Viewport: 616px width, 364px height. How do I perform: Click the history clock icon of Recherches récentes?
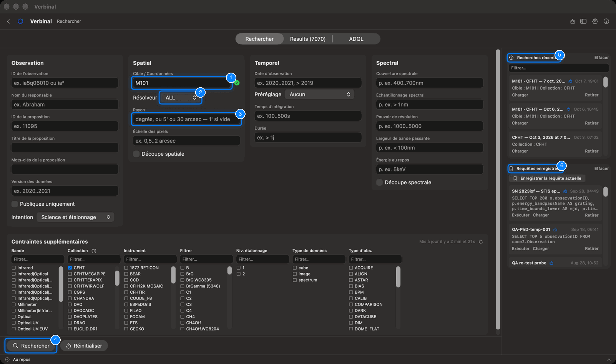click(x=511, y=58)
